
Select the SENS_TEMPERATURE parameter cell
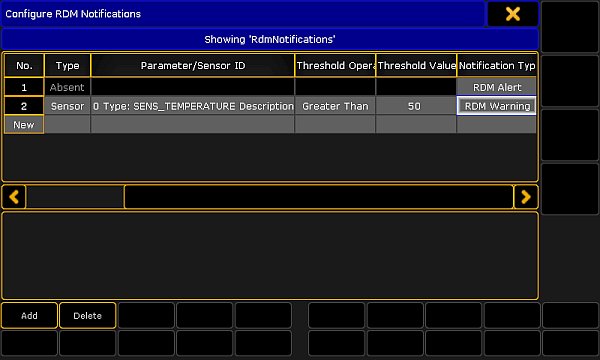pos(193,106)
